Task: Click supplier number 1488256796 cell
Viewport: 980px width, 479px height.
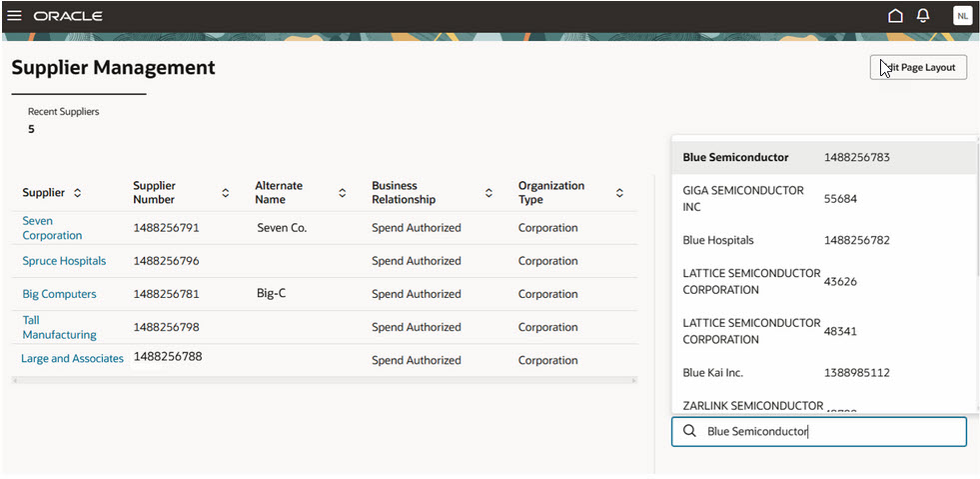Action: [166, 261]
